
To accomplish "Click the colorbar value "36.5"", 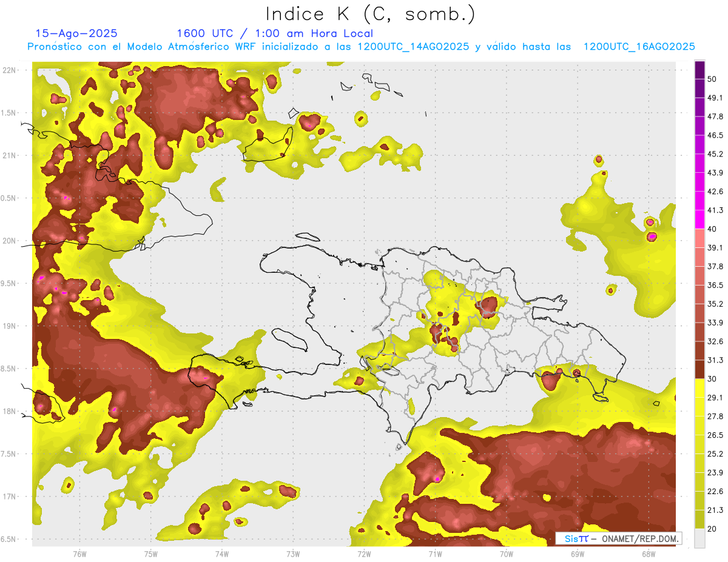I will pyautogui.click(x=715, y=286).
